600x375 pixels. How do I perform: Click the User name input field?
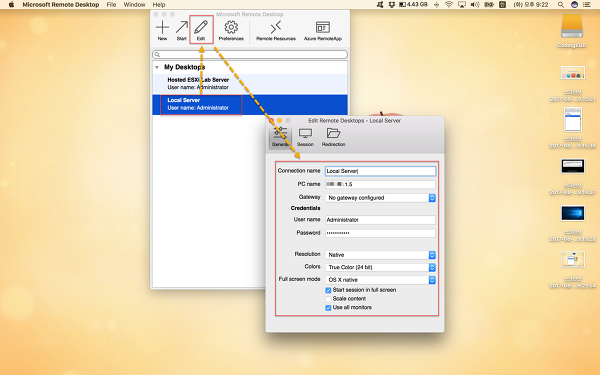[380, 220]
